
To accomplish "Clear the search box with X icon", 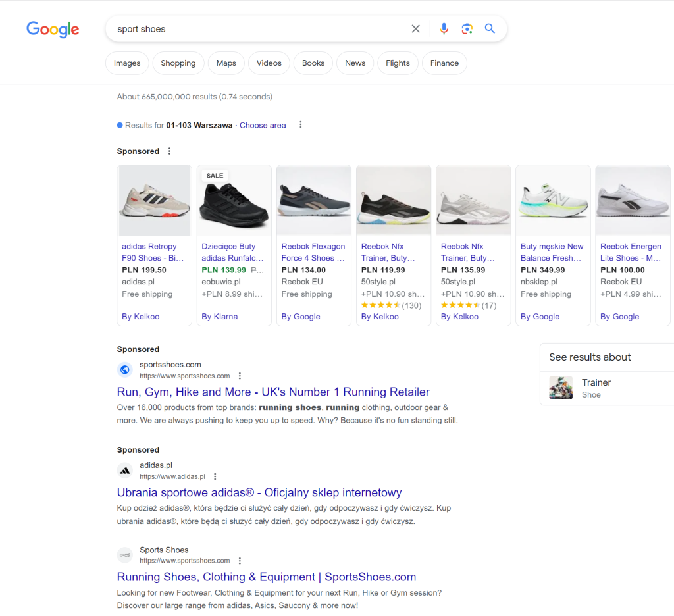I will (415, 29).
